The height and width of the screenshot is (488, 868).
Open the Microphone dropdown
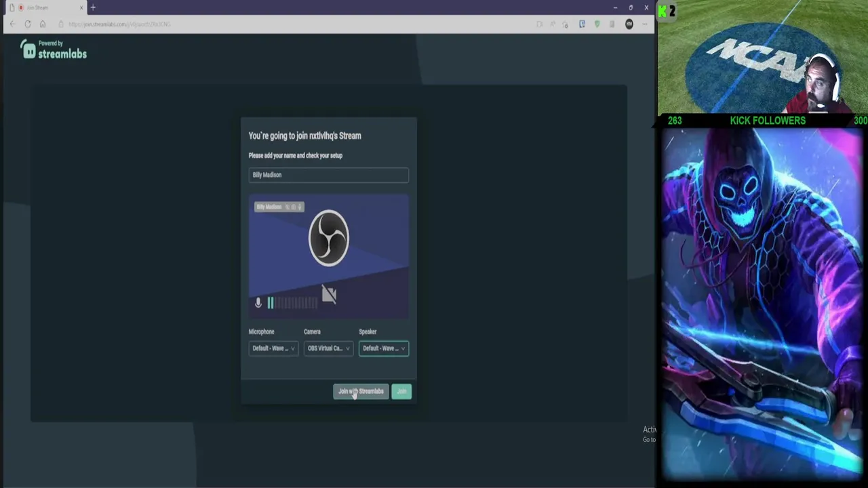273,348
